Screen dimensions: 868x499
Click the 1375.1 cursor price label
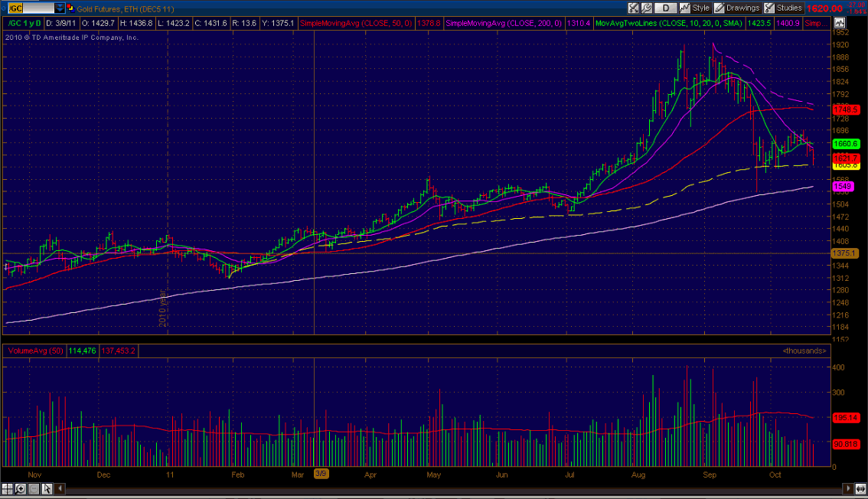(x=844, y=253)
